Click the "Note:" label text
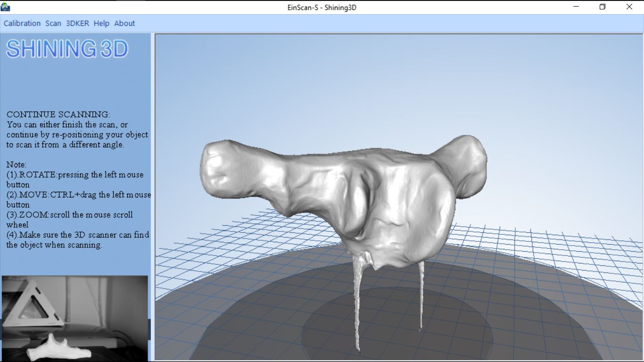 pyautogui.click(x=17, y=165)
